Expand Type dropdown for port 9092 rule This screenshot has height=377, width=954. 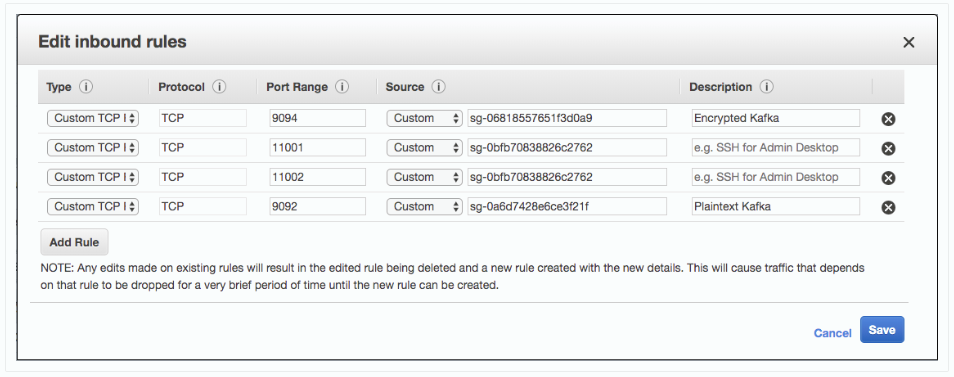click(93, 206)
